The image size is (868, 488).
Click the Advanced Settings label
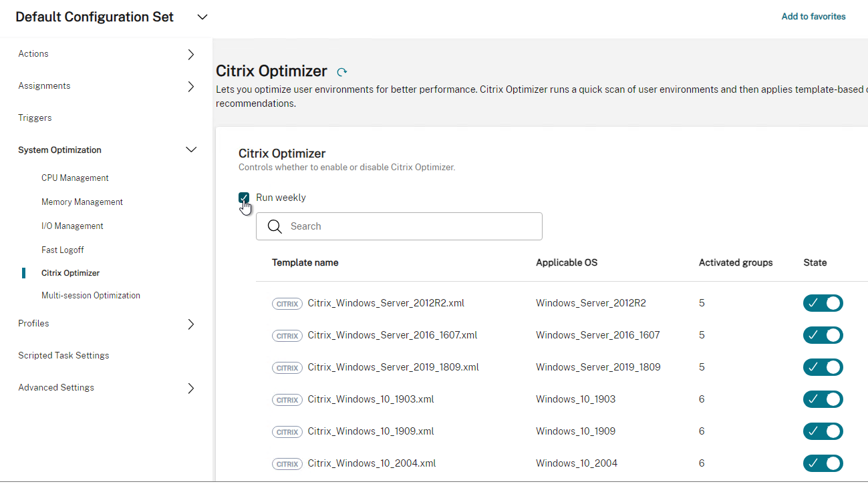tap(56, 388)
